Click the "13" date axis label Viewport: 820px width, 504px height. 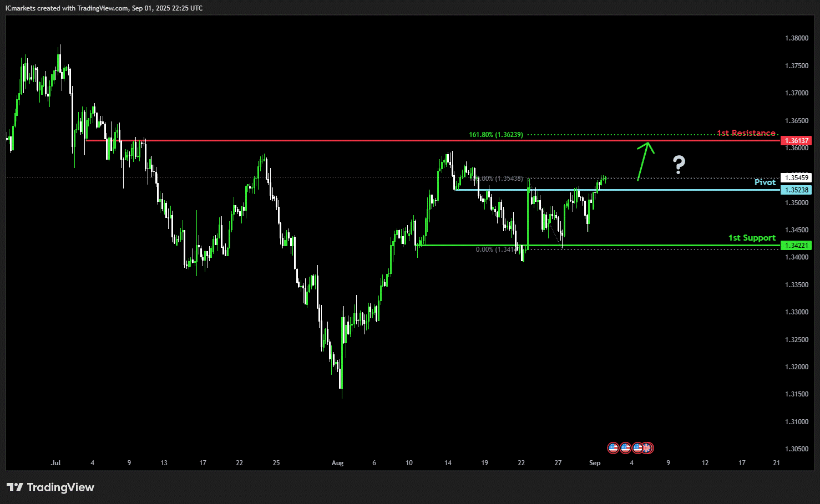pyautogui.click(x=164, y=463)
